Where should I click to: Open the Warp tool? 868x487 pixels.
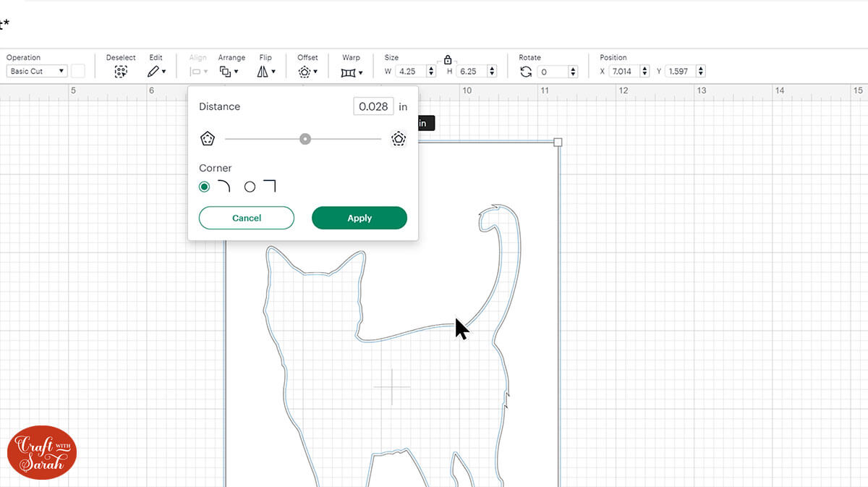(351, 72)
